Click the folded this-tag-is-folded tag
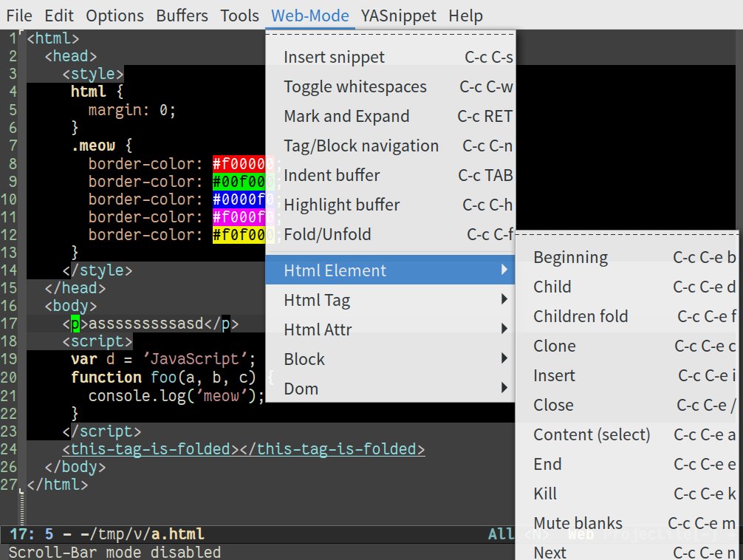The image size is (743, 560). click(244, 449)
